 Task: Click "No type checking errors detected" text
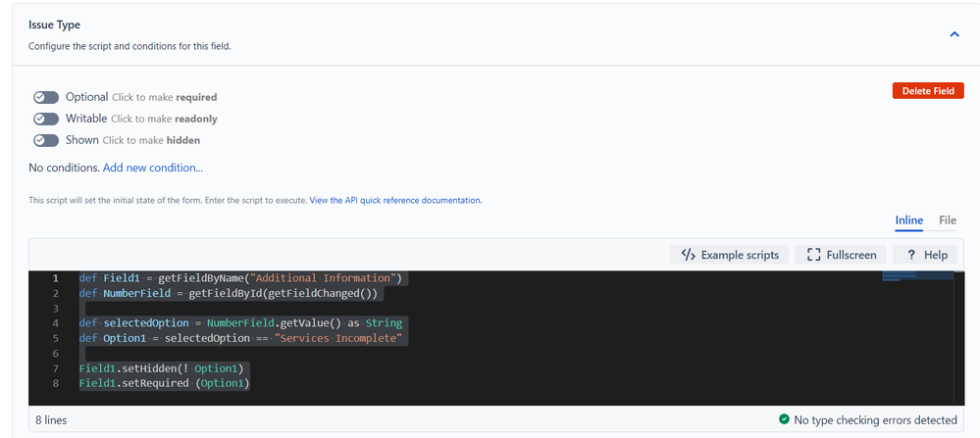875,420
